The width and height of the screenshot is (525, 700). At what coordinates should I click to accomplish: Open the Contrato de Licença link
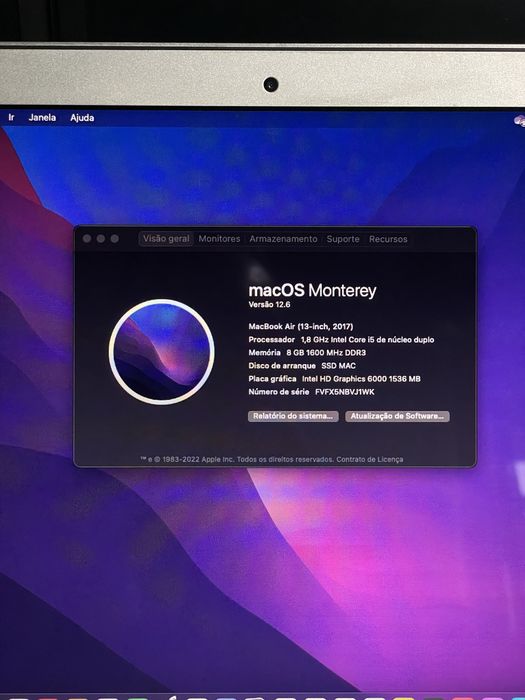click(x=370, y=459)
